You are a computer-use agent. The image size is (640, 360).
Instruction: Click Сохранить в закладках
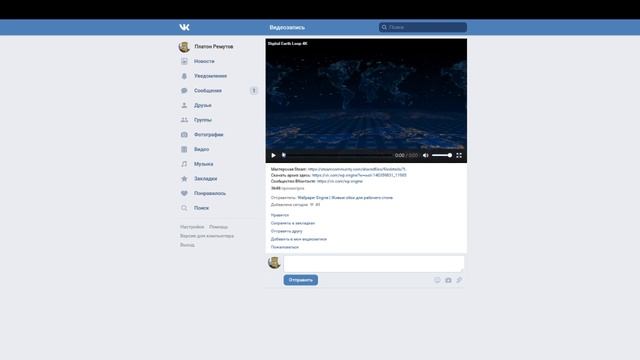click(293, 223)
